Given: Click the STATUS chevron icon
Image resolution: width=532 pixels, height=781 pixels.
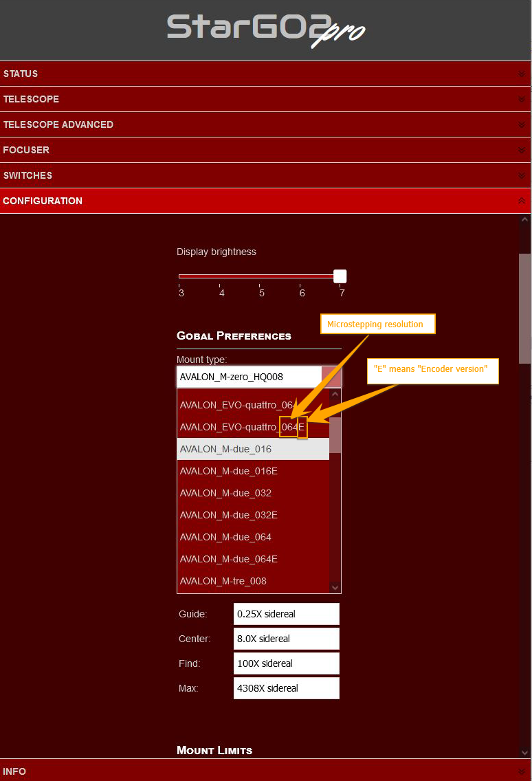Looking at the screenshot, I should [522, 74].
